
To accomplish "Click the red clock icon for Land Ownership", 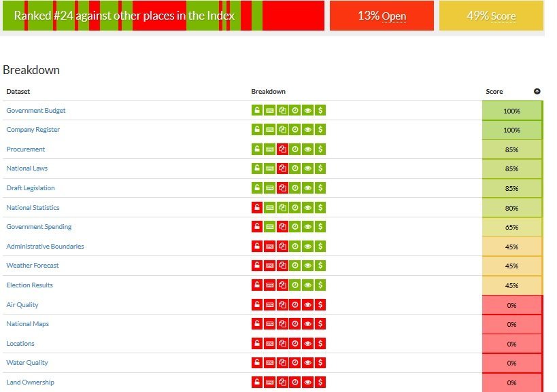I will [x=295, y=382].
